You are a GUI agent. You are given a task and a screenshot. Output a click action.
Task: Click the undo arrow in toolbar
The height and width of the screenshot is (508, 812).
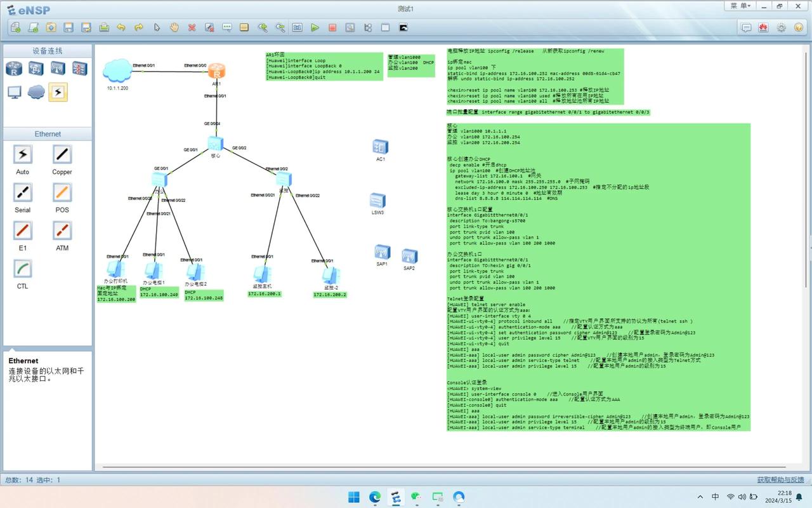pyautogui.click(x=121, y=28)
